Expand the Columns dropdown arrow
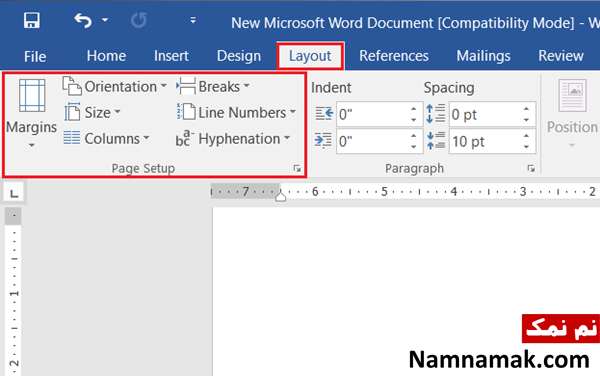The height and width of the screenshot is (376, 600). point(146,137)
